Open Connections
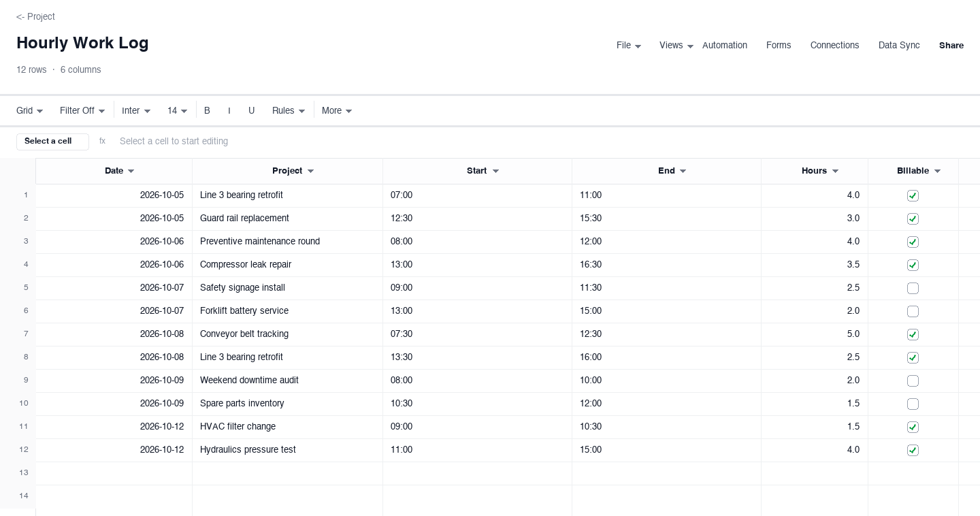Screen dimensions: 980x516 pos(835,46)
